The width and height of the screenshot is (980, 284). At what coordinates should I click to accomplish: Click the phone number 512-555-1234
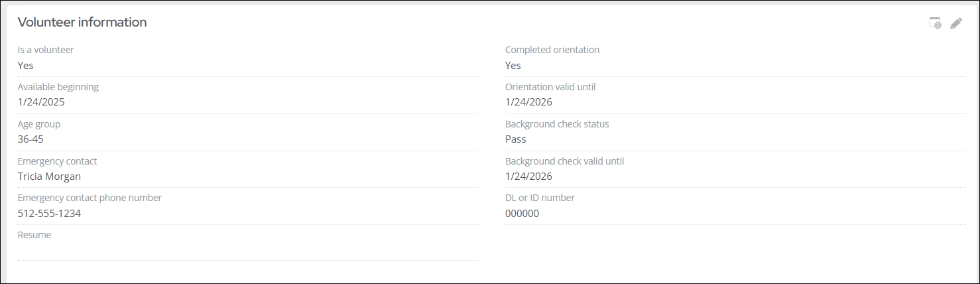(x=49, y=214)
